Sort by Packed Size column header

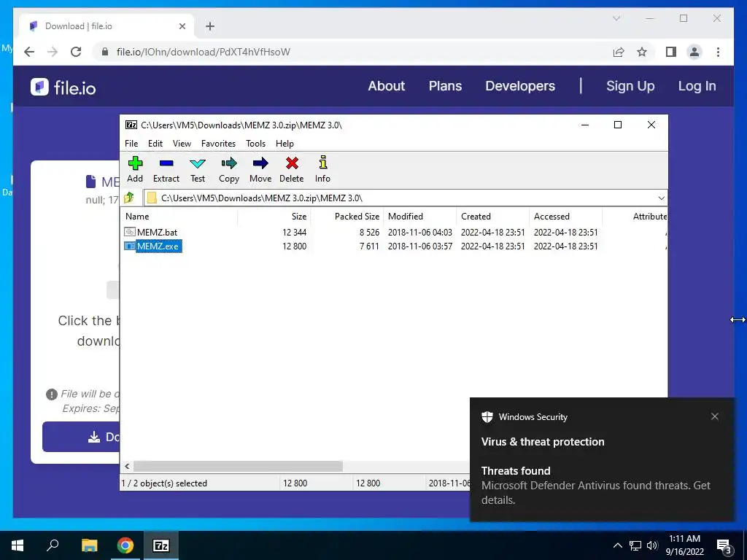(x=347, y=216)
